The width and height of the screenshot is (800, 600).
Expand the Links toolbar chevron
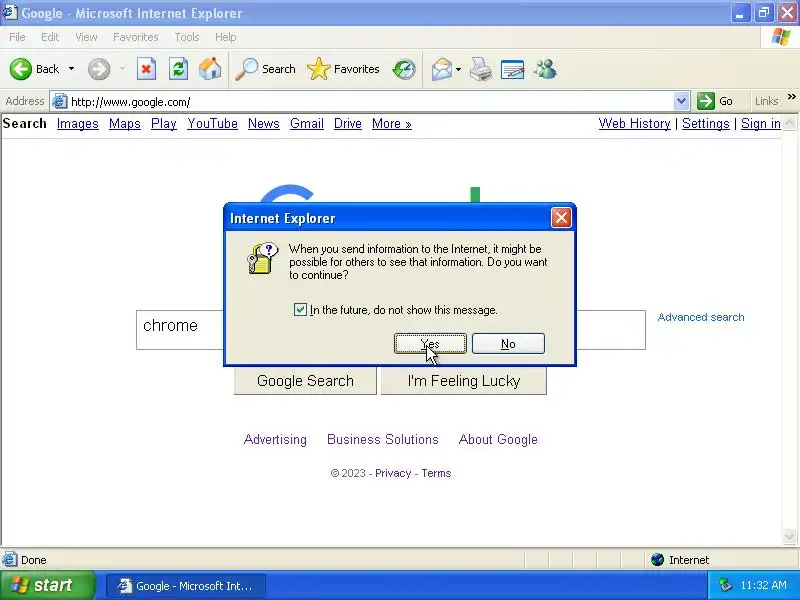(791, 97)
